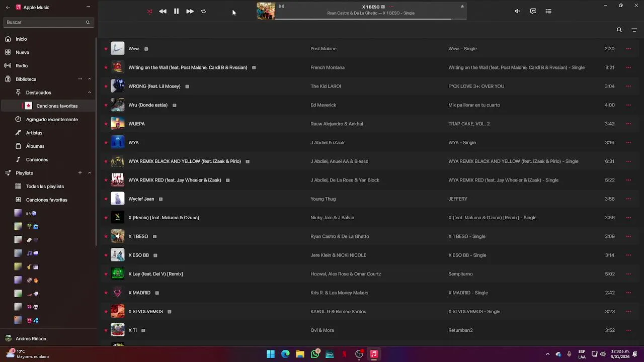This screenshot has width=644, height=362.
Task: Open Microsoft Edge from the taskbar
Action: [x=285, y=354]
